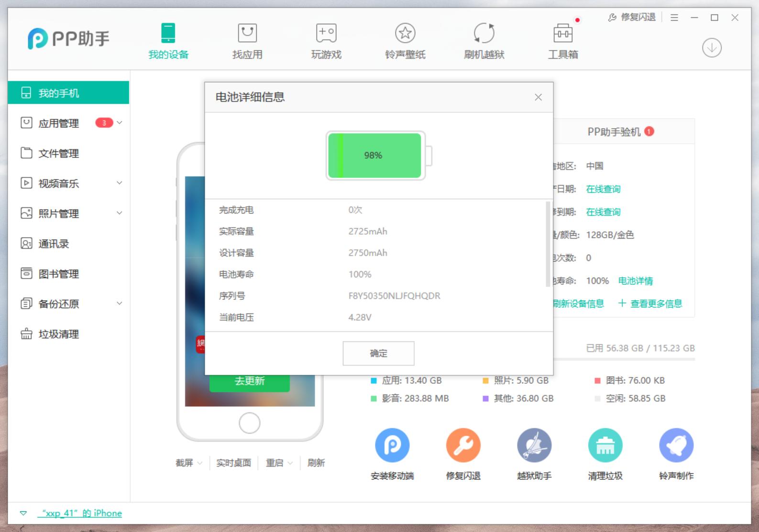Screen dimensions: 759x532
Task: Click 实时桌面 under the phone
Action: pos(233,463)
